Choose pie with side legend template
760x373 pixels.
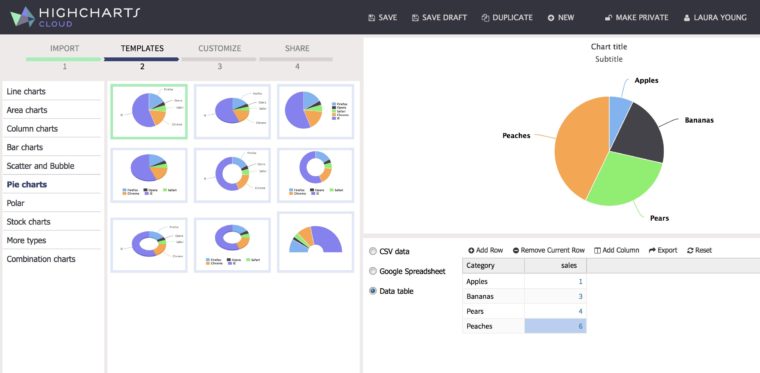click(x=316, y=111)
